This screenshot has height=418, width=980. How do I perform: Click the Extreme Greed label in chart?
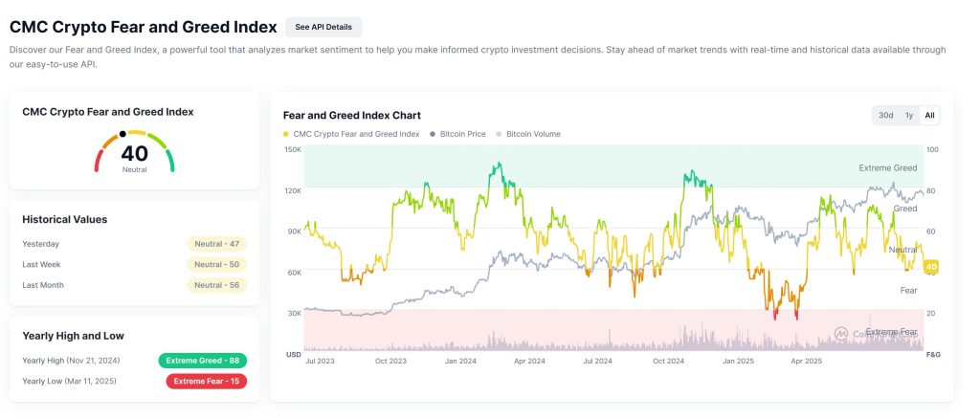(887, 168)
